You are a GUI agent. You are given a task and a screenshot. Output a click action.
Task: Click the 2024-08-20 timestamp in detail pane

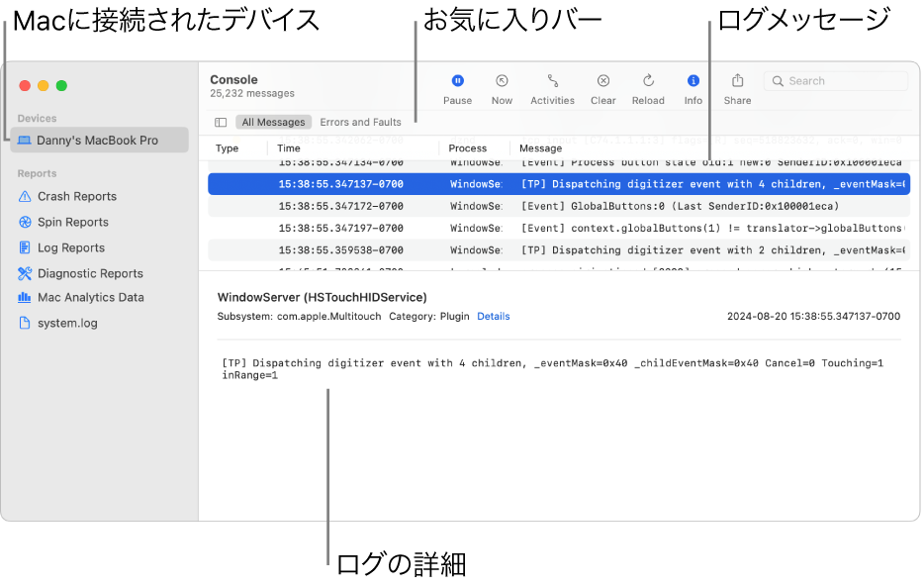coord(813,317)
